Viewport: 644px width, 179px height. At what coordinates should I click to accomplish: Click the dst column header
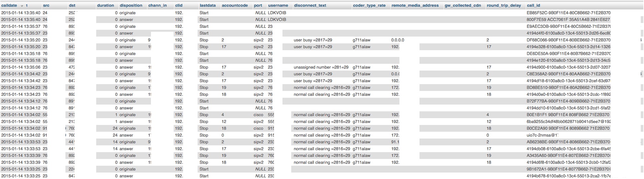pos(72,6)
